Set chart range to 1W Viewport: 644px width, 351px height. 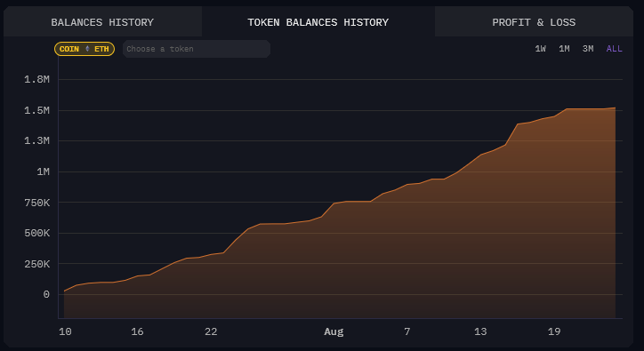[540, 49]
